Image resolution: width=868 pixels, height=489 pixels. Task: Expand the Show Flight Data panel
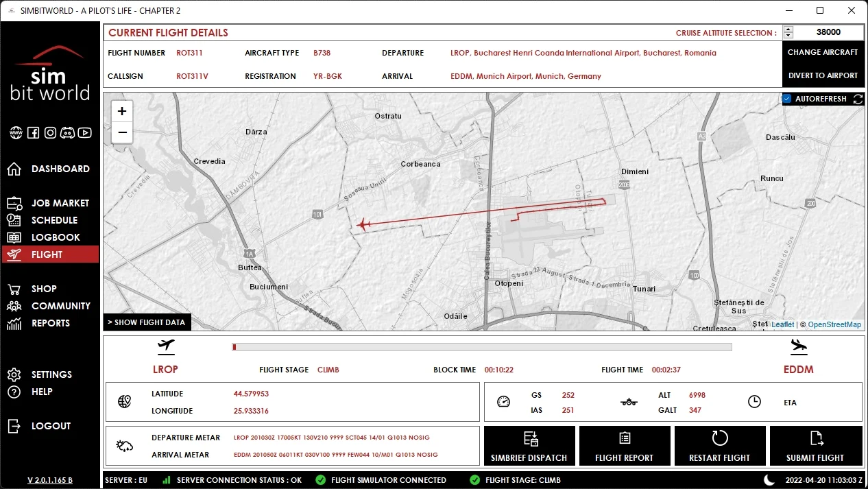coord(147,322)
